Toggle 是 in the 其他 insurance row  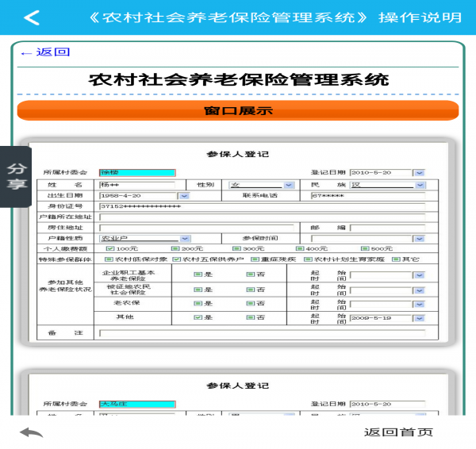[x=198, y=317]
